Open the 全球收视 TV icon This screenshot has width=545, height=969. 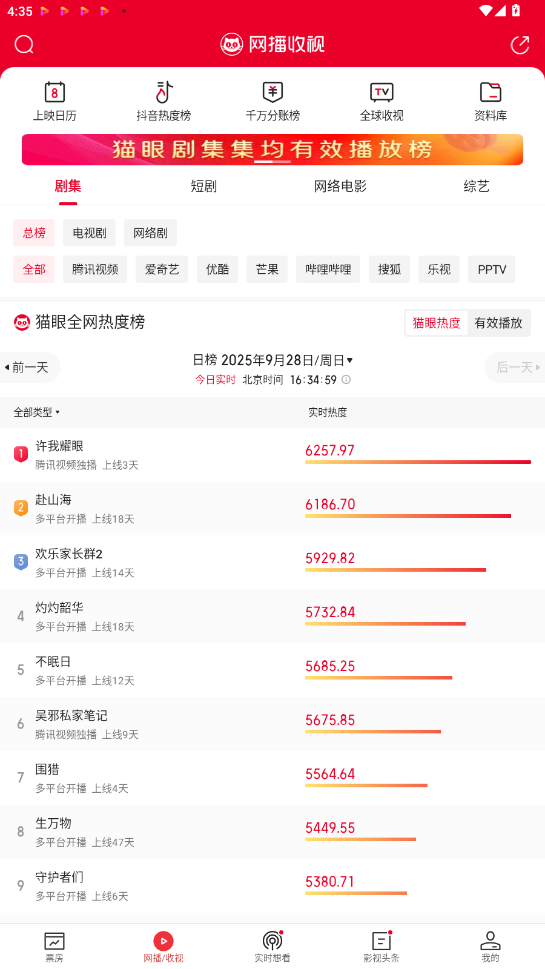[381, 92]
